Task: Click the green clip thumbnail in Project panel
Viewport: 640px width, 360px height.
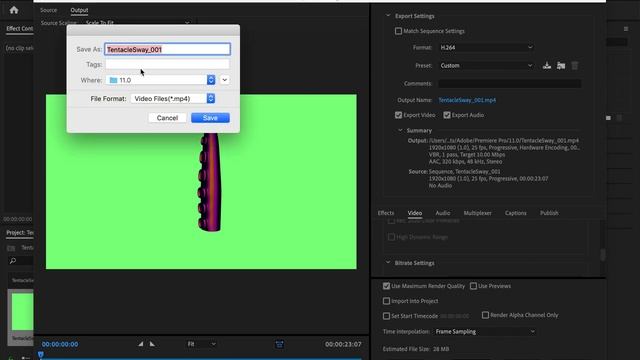Action: (x=22, y=311)
